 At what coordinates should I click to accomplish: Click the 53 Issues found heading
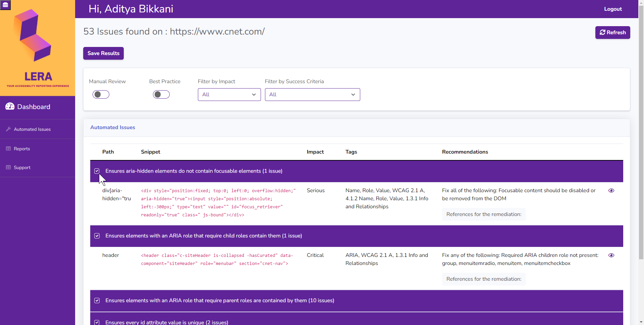(x=174, y=32)
